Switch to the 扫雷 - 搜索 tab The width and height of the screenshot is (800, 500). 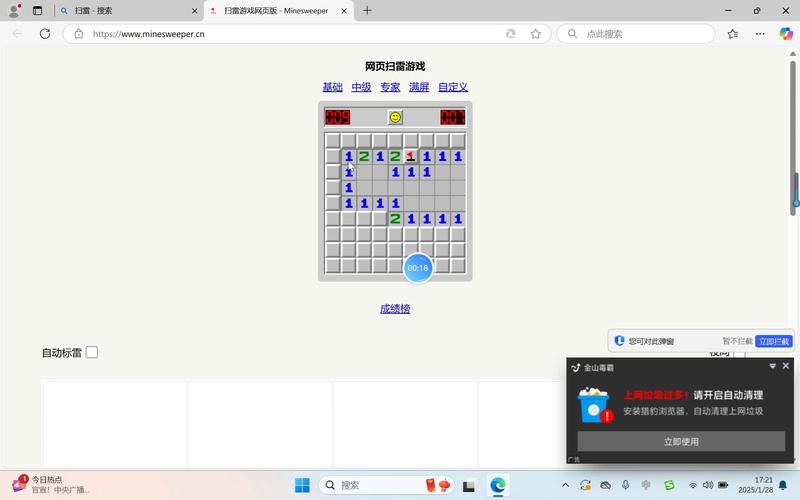click(x=128, y=11)
